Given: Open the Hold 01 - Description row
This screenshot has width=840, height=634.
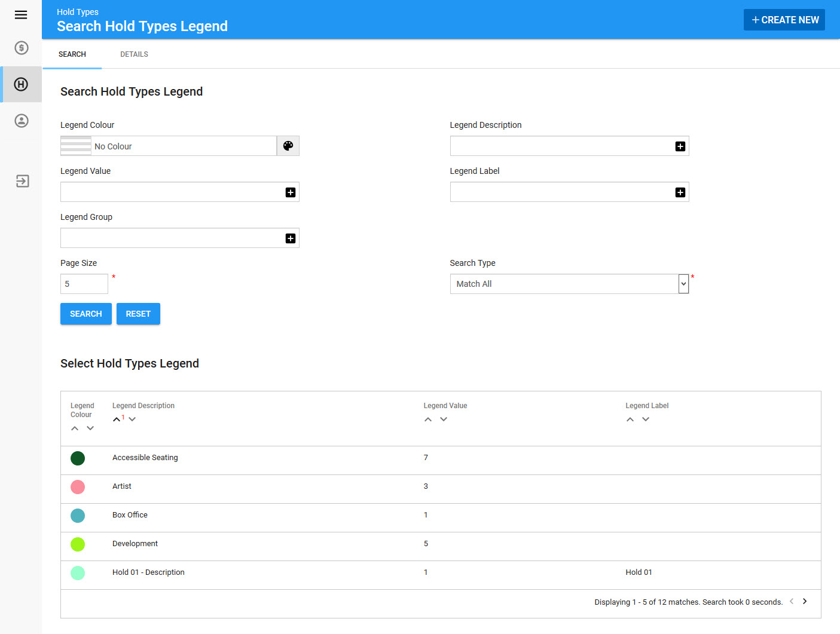Looking at the screenshot, I should click(x=441, y=575).
